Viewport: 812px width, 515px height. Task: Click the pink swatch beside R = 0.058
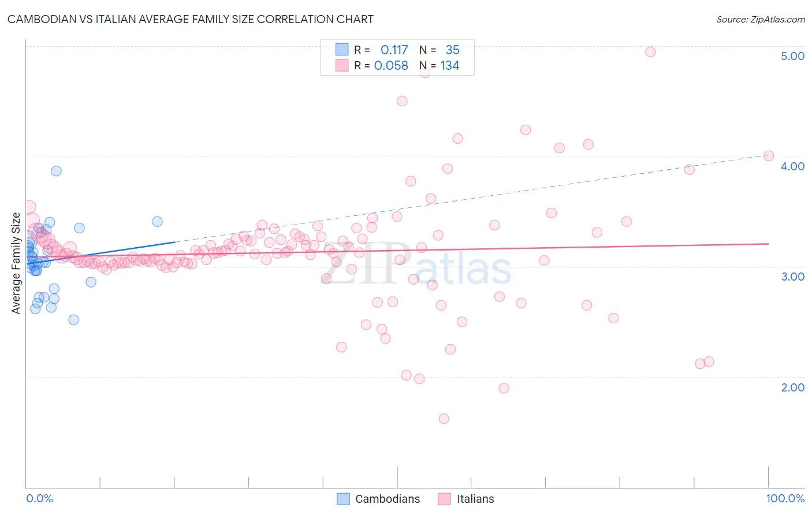(342, 65)
